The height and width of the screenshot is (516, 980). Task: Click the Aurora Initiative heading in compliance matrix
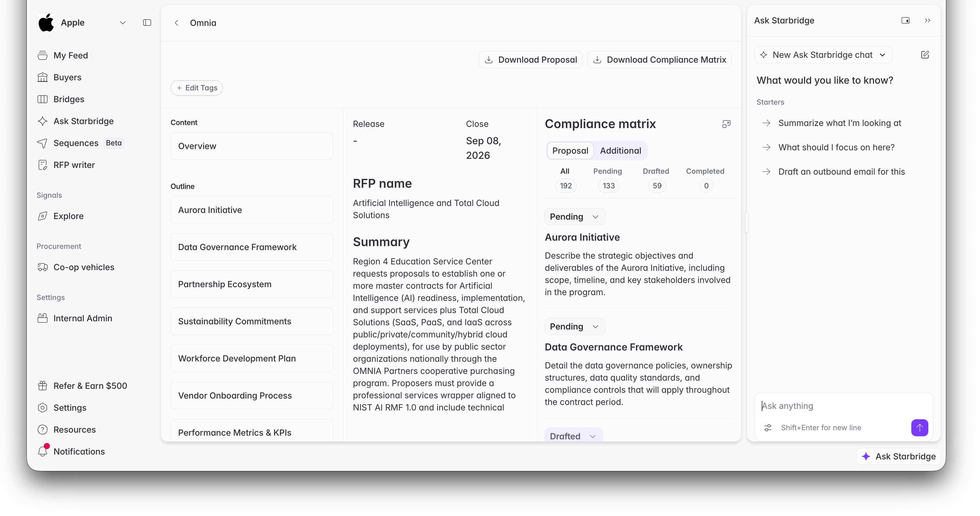tap(582, 237)
